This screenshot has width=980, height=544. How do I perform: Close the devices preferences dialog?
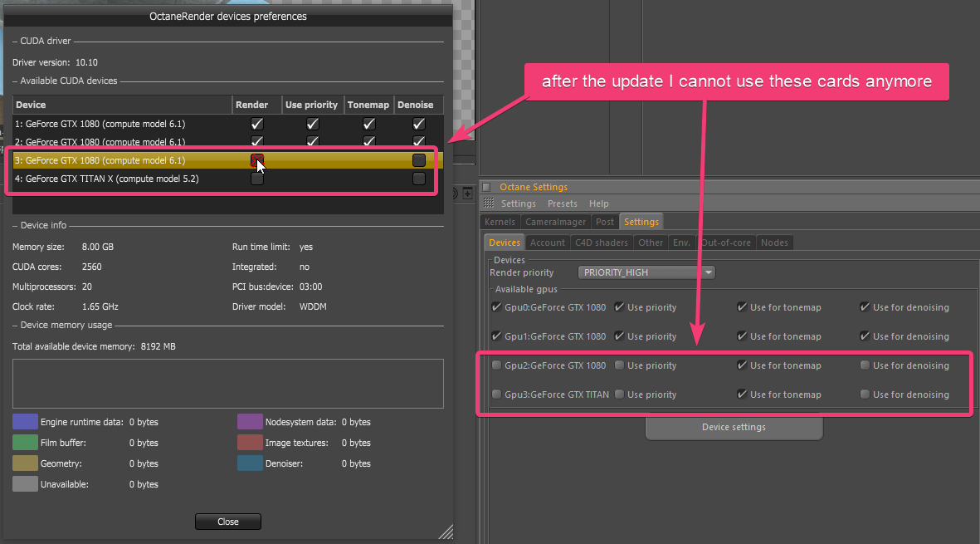pyautogui.click(x=228, y=522)
